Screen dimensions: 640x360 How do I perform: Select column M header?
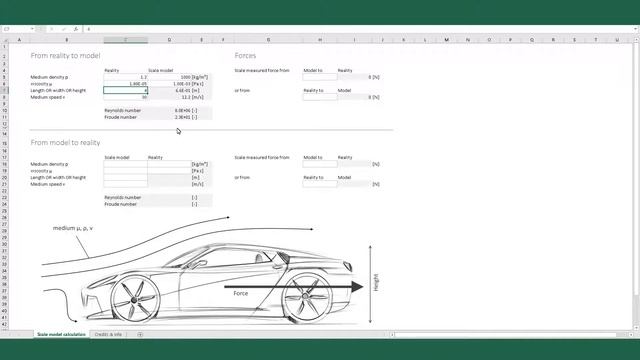pyautogui.click(x=447, y=40)
